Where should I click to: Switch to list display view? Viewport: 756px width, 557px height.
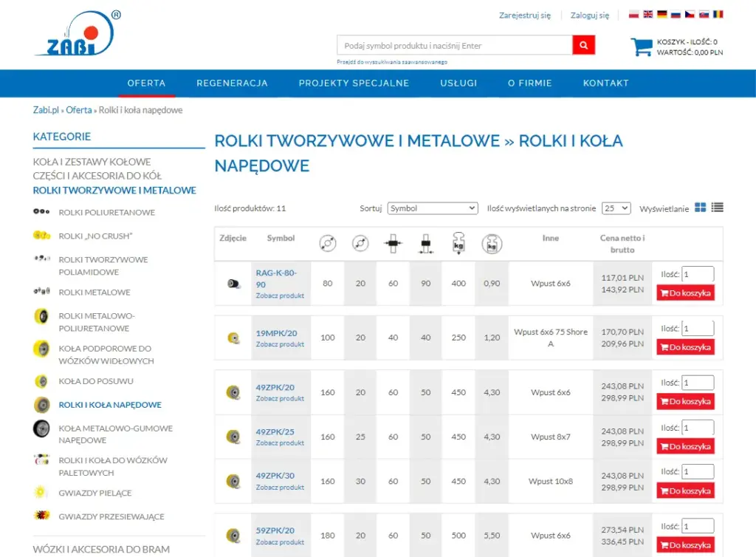pos(717,208)
